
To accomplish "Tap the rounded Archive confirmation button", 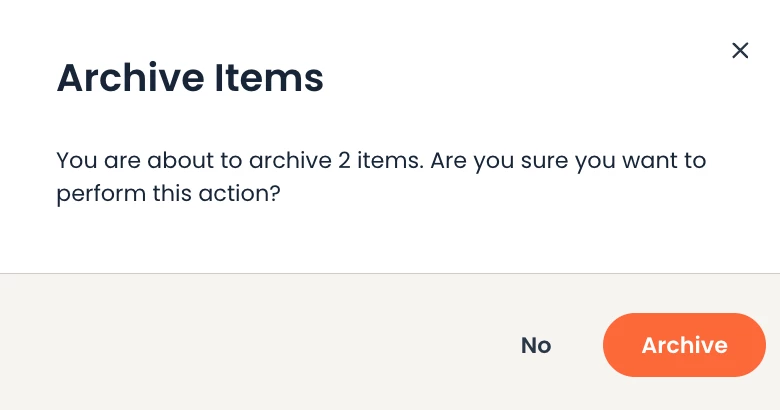I will 684,345.
